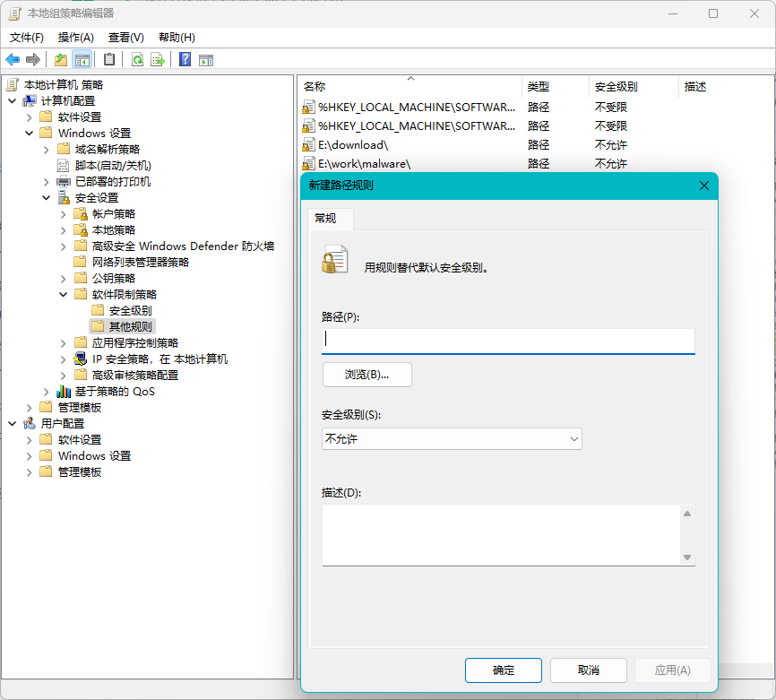Image resolution: width=776 pixels, height=700 pixels.
Task: Click 不受限 in first registry path row
Action: (x=611, y=108)
